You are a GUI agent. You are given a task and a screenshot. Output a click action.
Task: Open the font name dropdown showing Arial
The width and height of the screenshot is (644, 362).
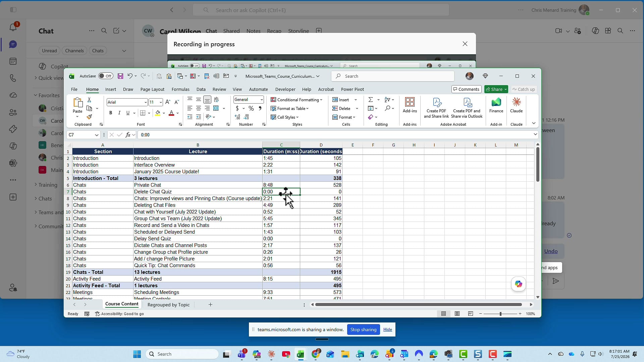(146, 102)
